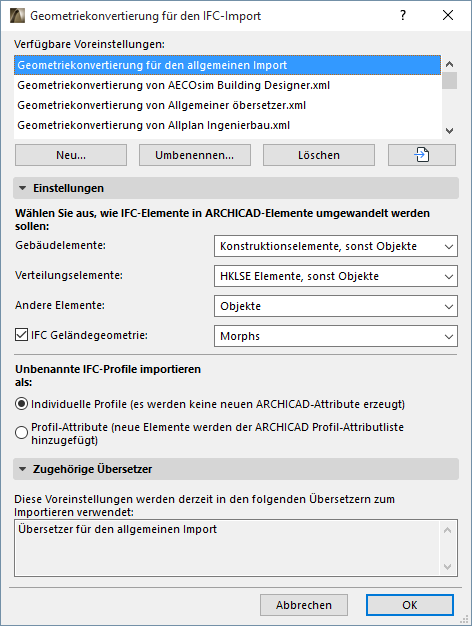The height and width of the screenshot is (626, 472).
Task: Click the Löschen button
Action: tap(319, 155)
